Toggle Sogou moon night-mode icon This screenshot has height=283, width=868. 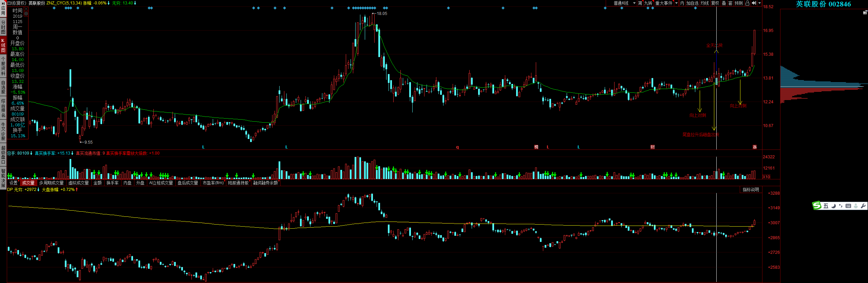tap(834, 206)
